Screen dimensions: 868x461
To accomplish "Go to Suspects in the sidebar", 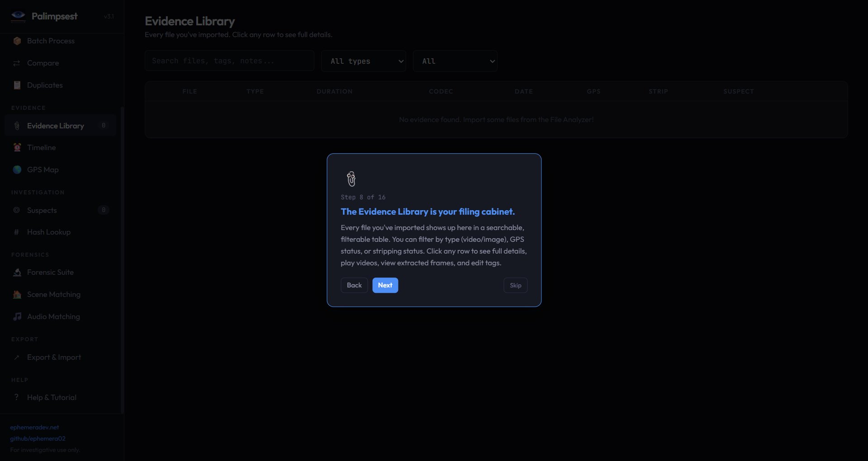I will [42, 210].
